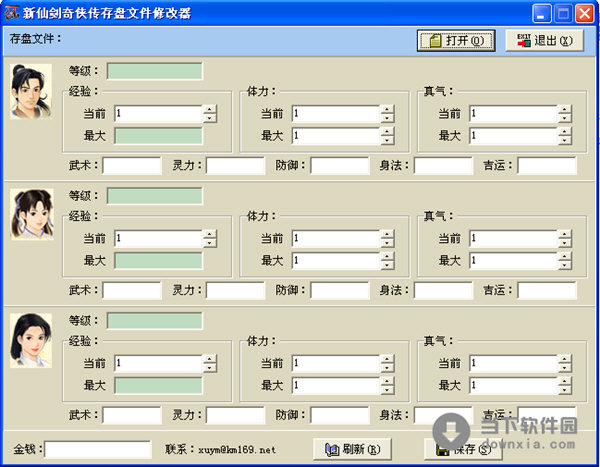Focus the 金钱 money input field

pos(98,449)
